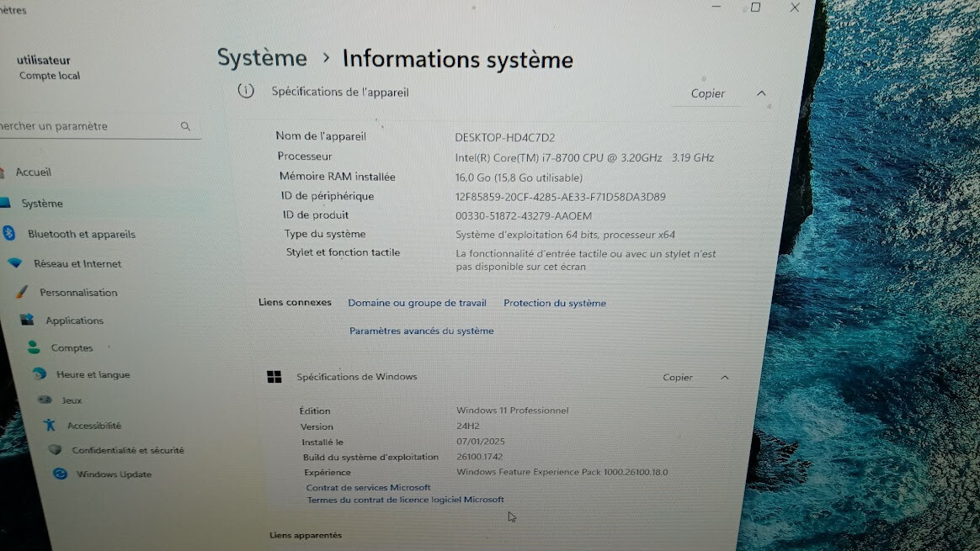Collapse the Spécifications de Windows section
Screen dimensions: 980x551
[x=724, y=378]
